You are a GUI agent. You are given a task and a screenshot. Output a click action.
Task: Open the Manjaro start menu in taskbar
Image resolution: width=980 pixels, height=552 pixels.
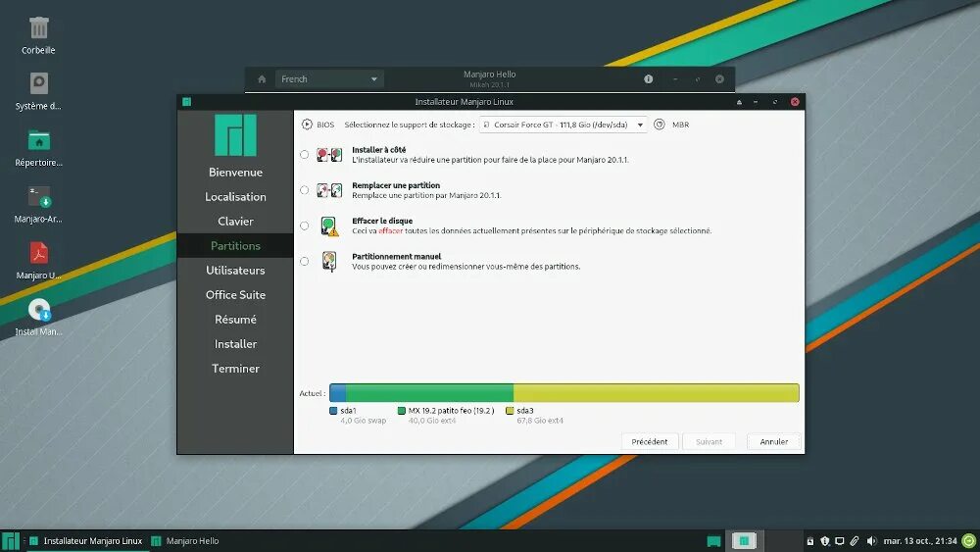[11, 541]
